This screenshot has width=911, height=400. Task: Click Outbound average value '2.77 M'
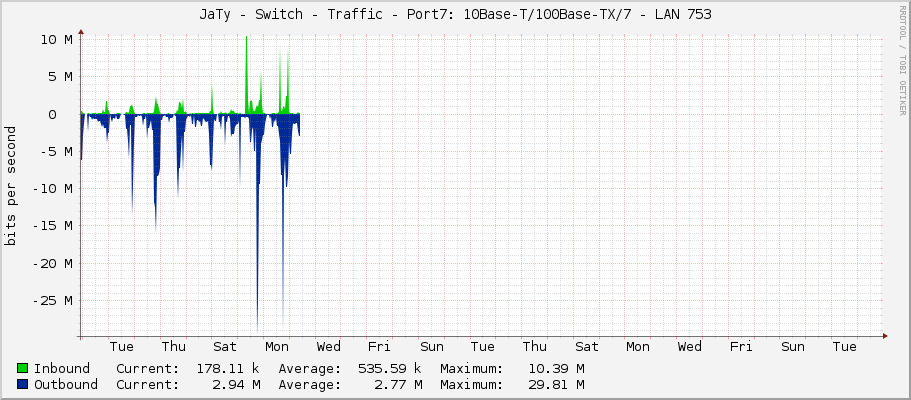coord(397,384)
